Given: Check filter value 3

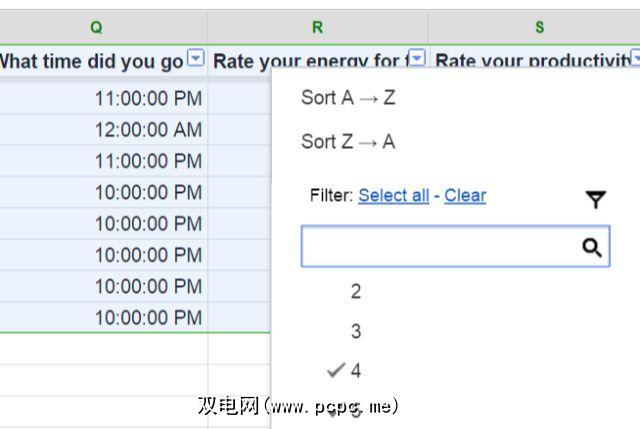Looking at the screenshot, I should [x=356, y=332].
